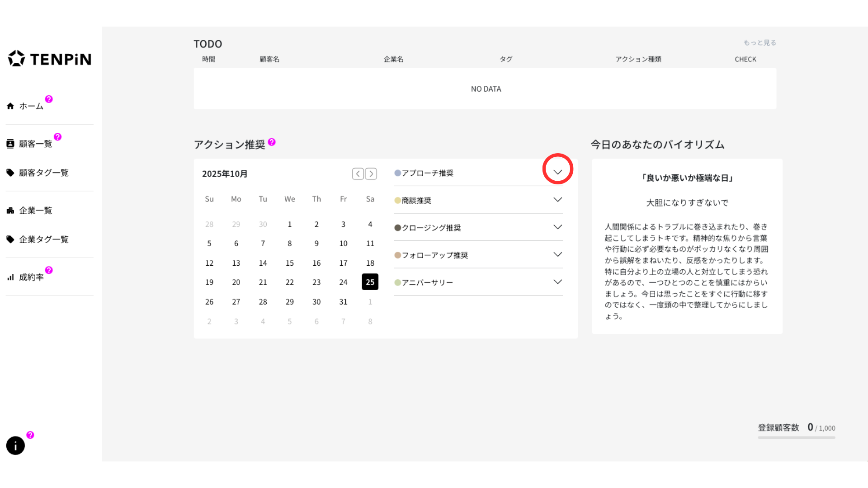Click the help icon beside 成約率
This screenshot has height=488, width=868.
pos(49,270)
